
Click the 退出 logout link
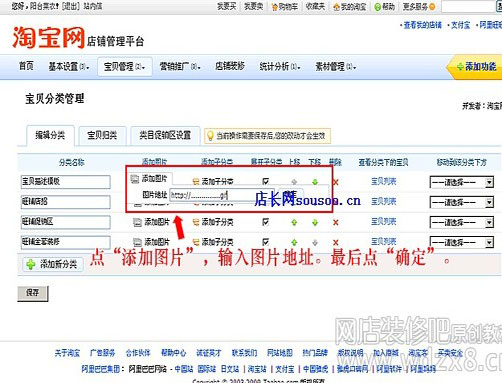[70, 6]
